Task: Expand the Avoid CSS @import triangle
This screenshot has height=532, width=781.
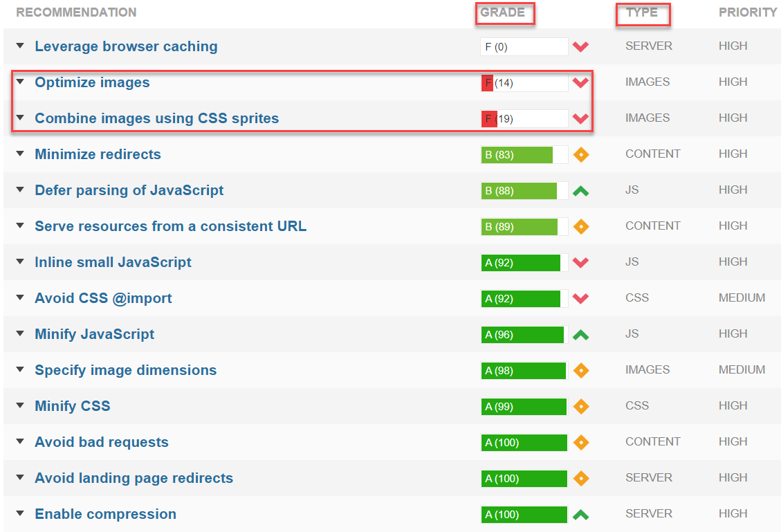Action: [x=20, y=297]
